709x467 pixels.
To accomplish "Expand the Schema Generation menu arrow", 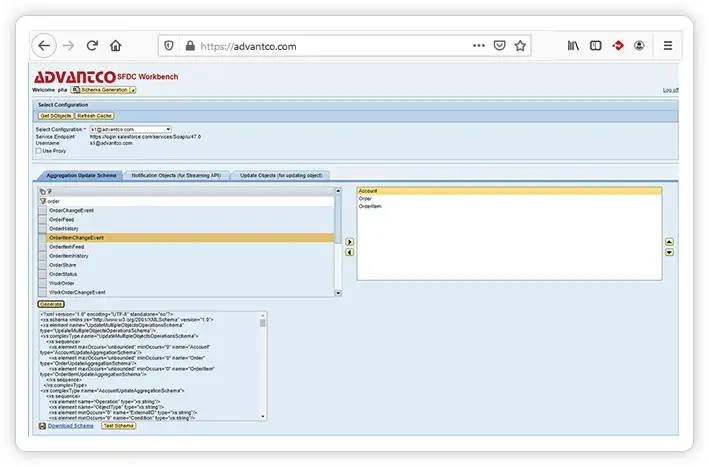I will pyautogui.click(x=132, y=90).
